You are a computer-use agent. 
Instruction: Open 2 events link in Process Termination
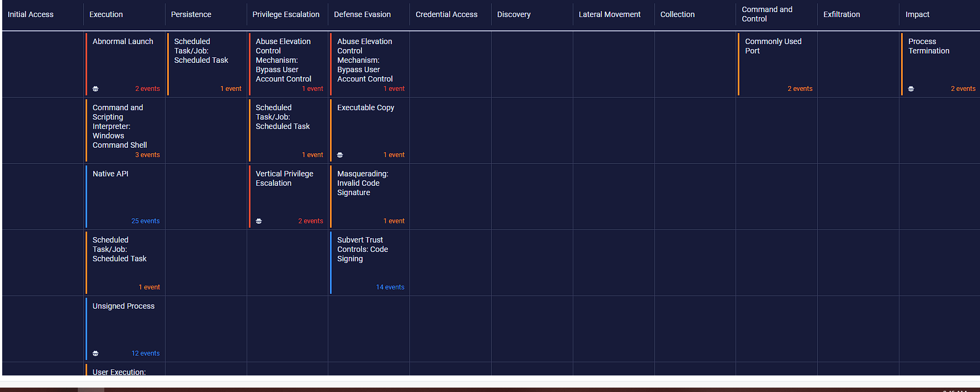963,89
